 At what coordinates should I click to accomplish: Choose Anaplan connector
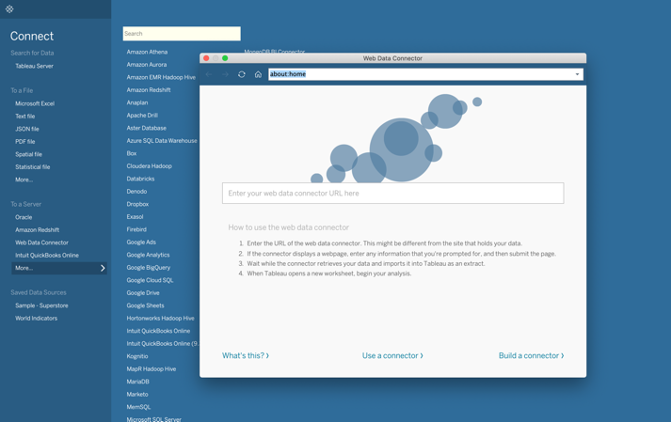(x=137, y=102)
